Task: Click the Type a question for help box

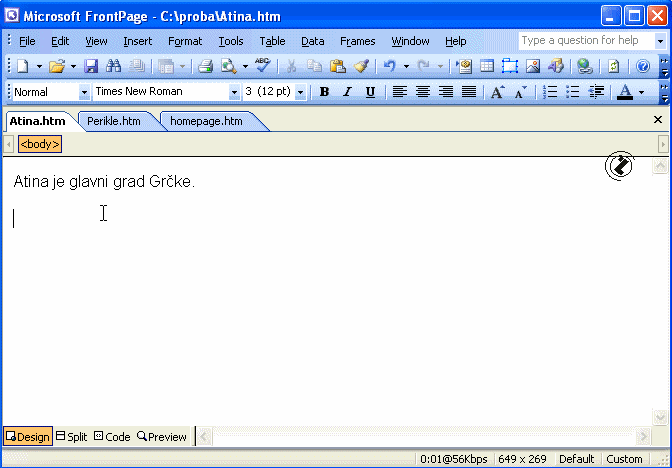Action: click(x=585, y=41)
